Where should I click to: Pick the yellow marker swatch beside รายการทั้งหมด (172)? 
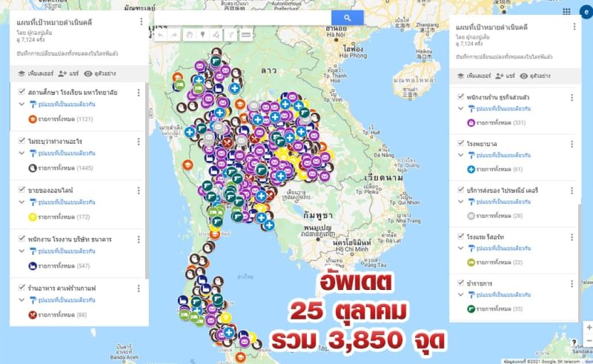tap(33, 217)
